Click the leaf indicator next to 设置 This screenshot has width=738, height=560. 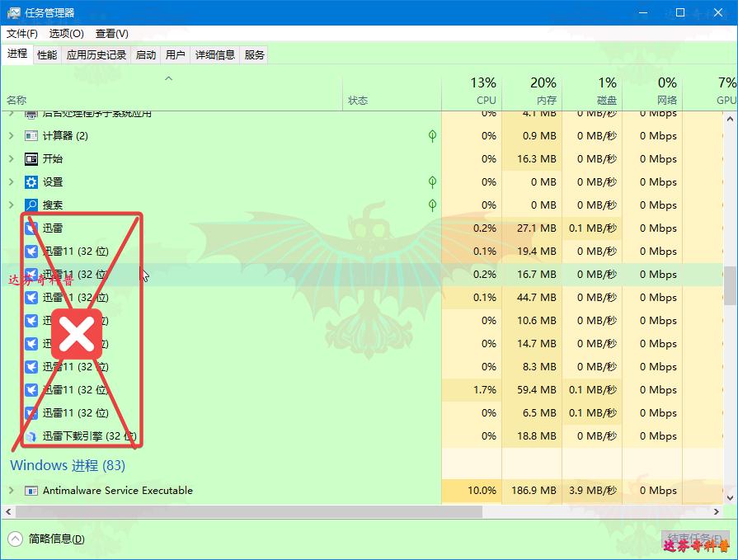[432, 182]
